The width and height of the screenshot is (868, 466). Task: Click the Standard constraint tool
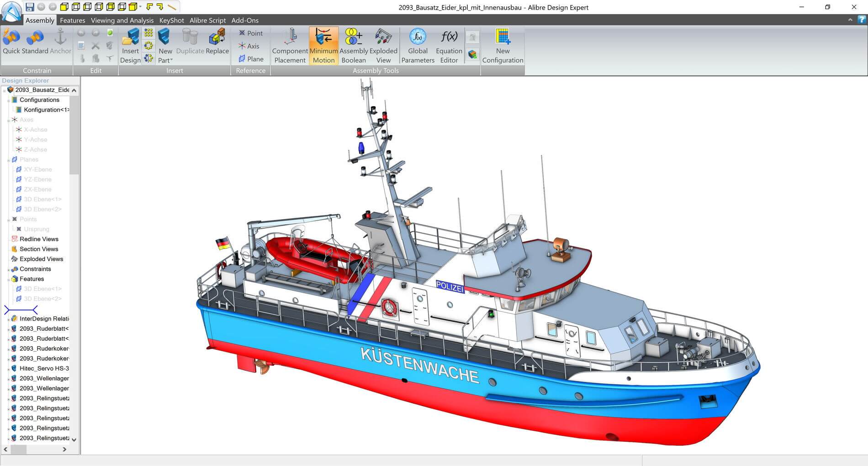click(35, 42)
